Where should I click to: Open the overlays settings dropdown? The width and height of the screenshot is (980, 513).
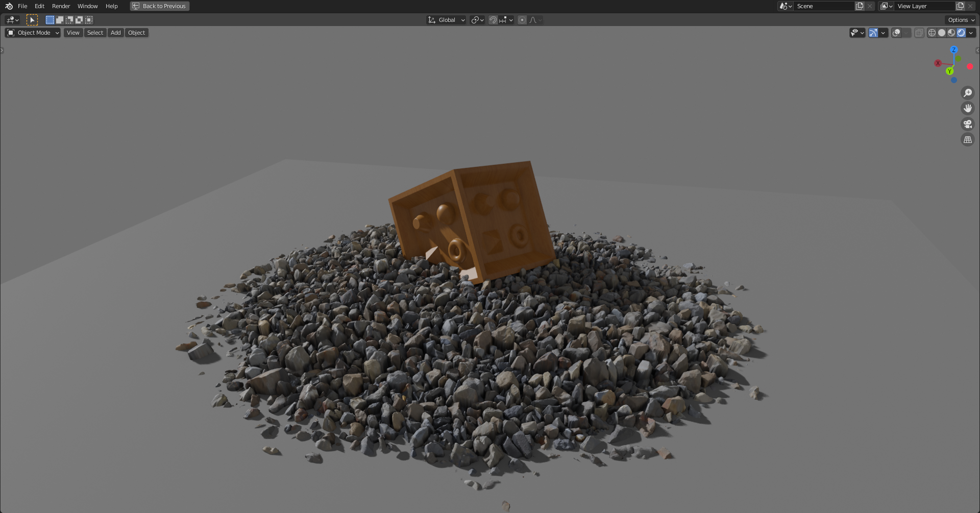pyautogui.click(x=906, y=33)
